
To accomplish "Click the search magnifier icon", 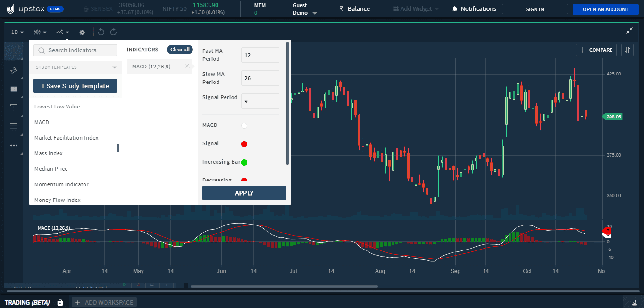I will point(42,50).
